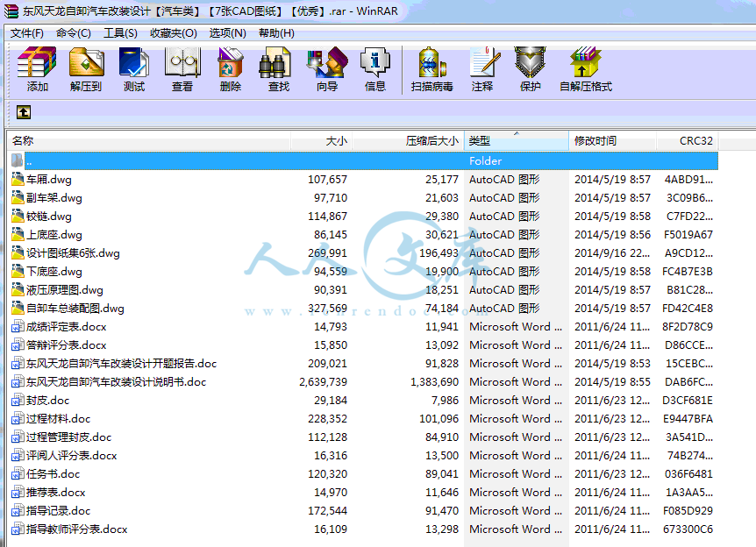Viewport: 756px width, 547px height.
Task: Click the dwg icon of 副车架.dwg
Action: pyautogui.click(x=18, y=197)
